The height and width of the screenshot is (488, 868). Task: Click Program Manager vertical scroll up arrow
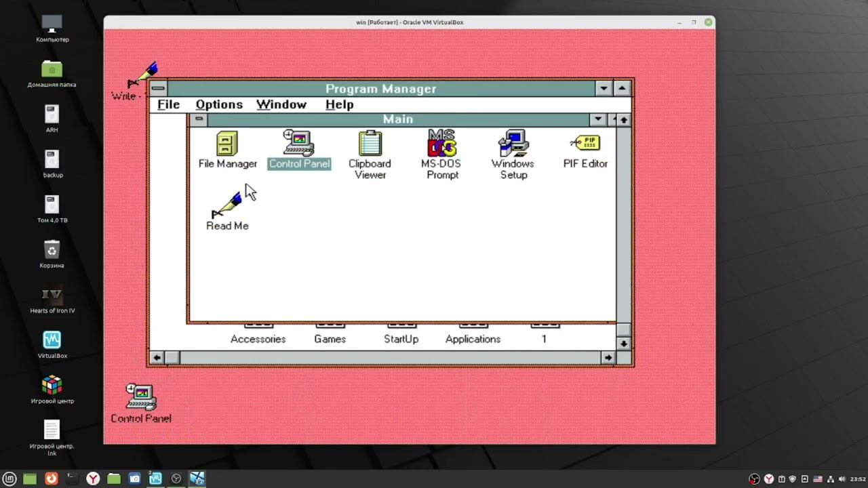(x=624, y=120)
